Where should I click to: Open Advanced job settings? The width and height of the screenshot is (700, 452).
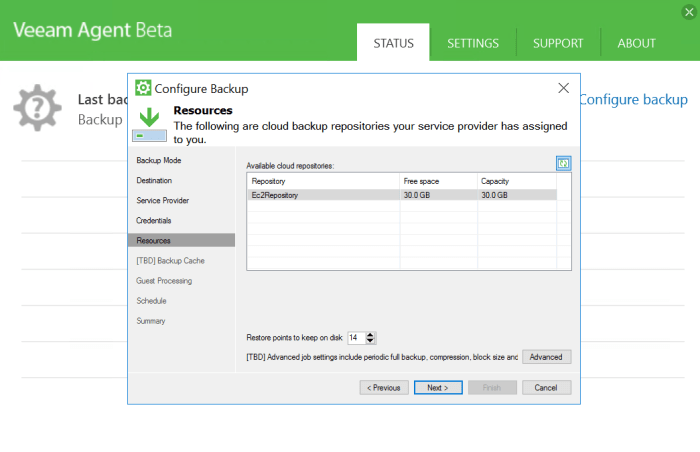(546, 357)
